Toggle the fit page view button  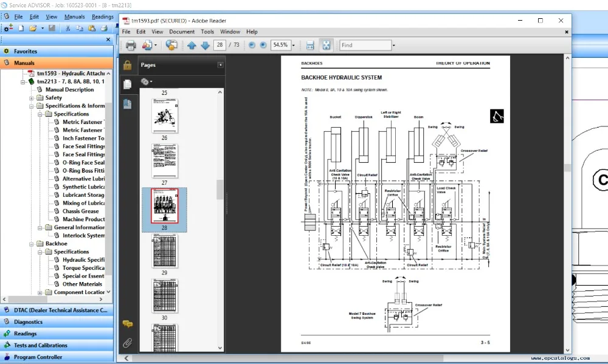326,46
